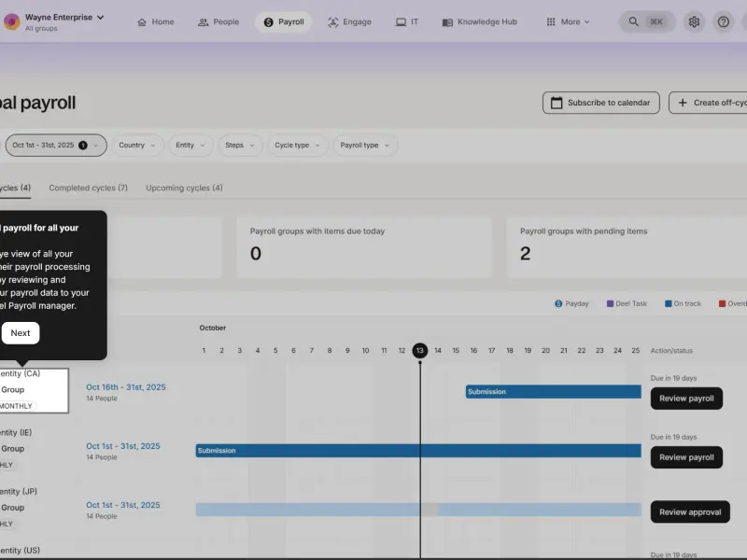Select day 13 marker on timeline

(419, 351)
